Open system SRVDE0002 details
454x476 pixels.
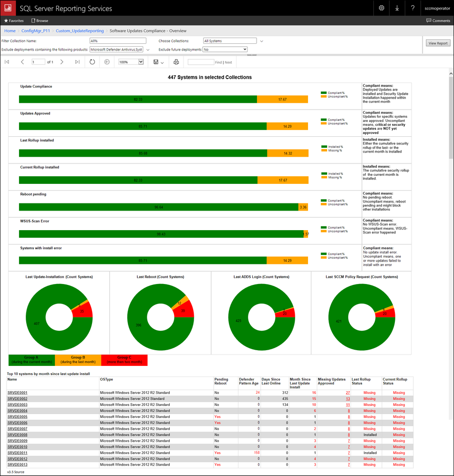[17, 399]
